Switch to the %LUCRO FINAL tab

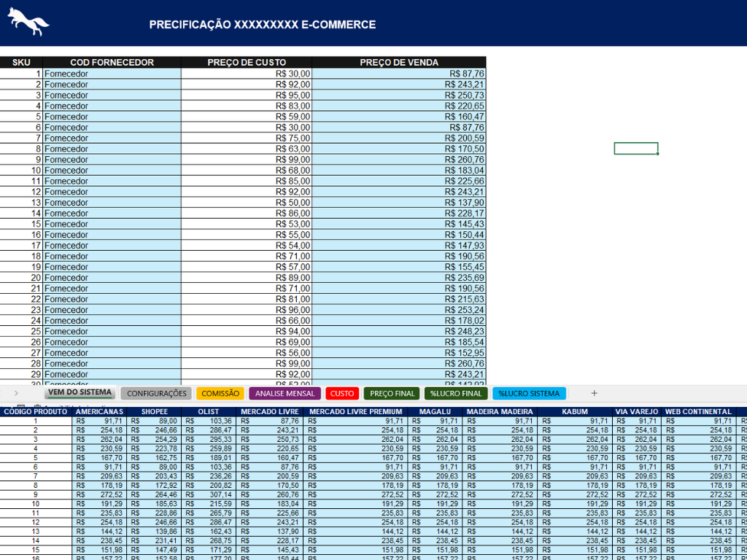[x=456, y=394]
